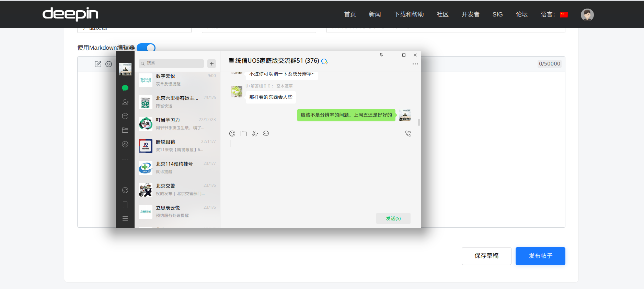Click into the chat message input area
Viewport: 644px width, 289px height.
(x=320, y=175)
